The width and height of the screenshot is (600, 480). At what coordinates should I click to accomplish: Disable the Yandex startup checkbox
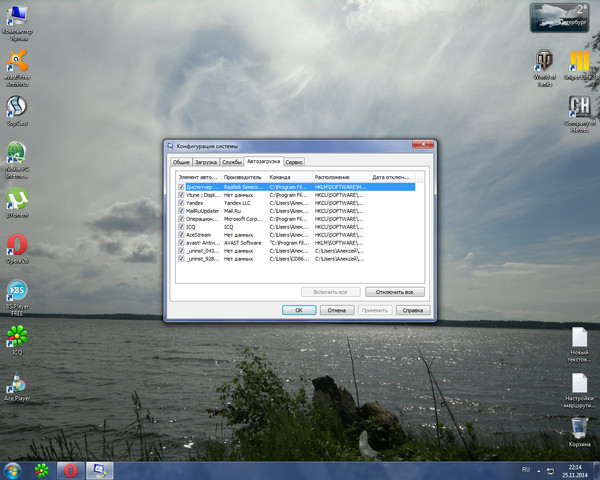[x=181, y=203]
